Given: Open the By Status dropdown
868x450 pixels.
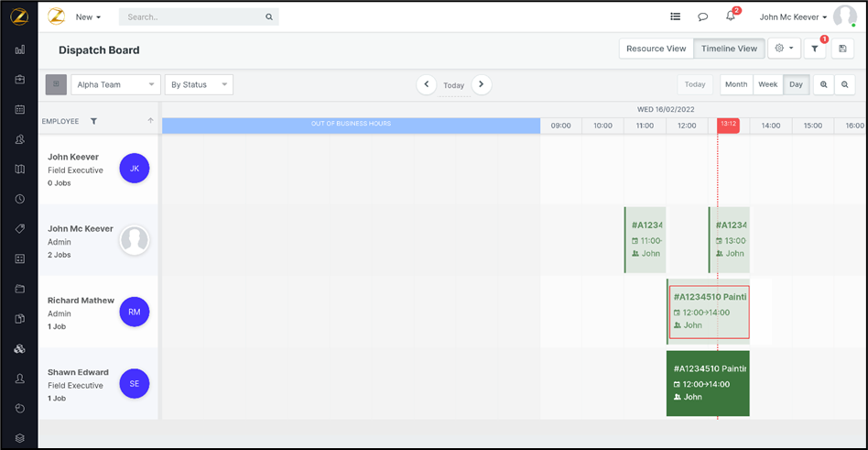Looking at the screenshot, I should click(199, 85).
